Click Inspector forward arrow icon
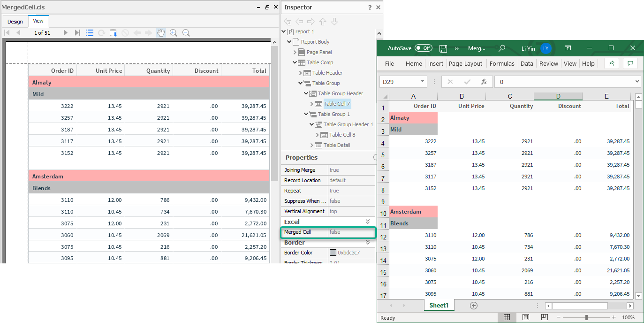This screenshot has height=323, width=644. pyautogui.click(x=311, y=22)
